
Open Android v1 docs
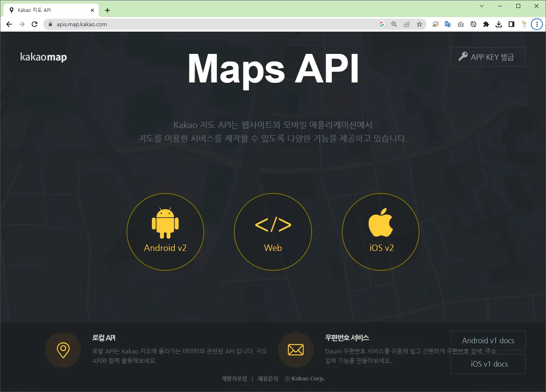click(x=488, y=340)
